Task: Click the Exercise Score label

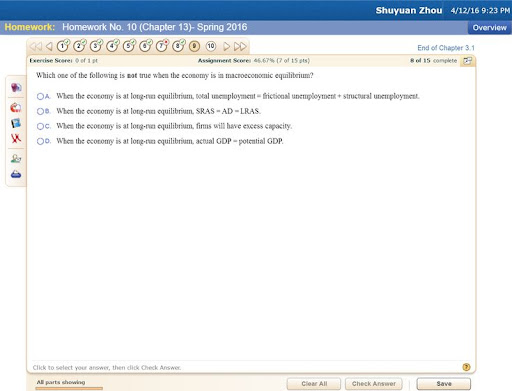Action: coord(51,61)
